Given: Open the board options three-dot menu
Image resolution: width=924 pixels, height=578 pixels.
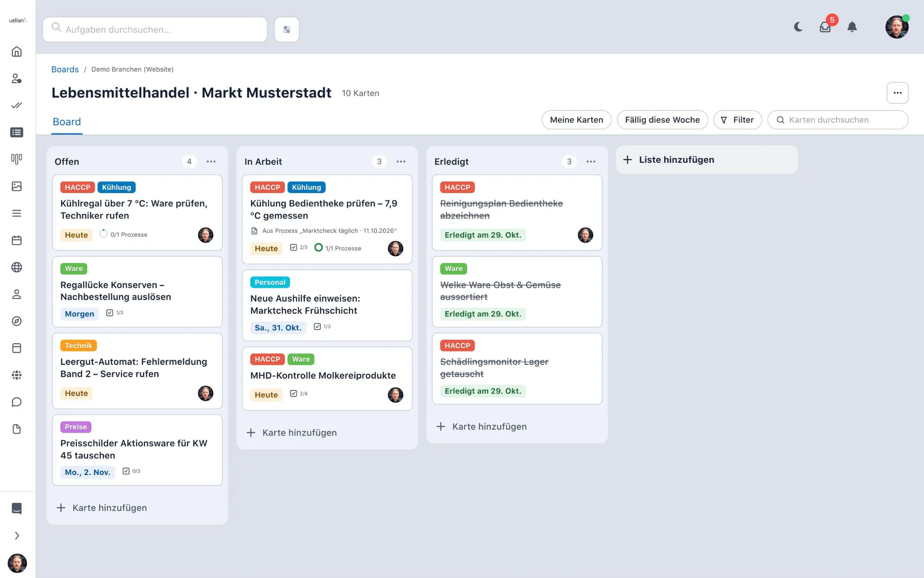Looking at the screenshot, I should pos(897,93).
